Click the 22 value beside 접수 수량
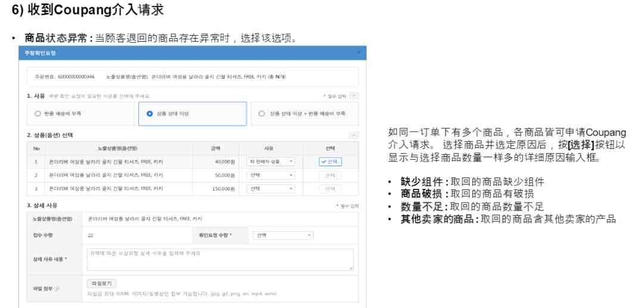644x308 pixels. point(91,235)
